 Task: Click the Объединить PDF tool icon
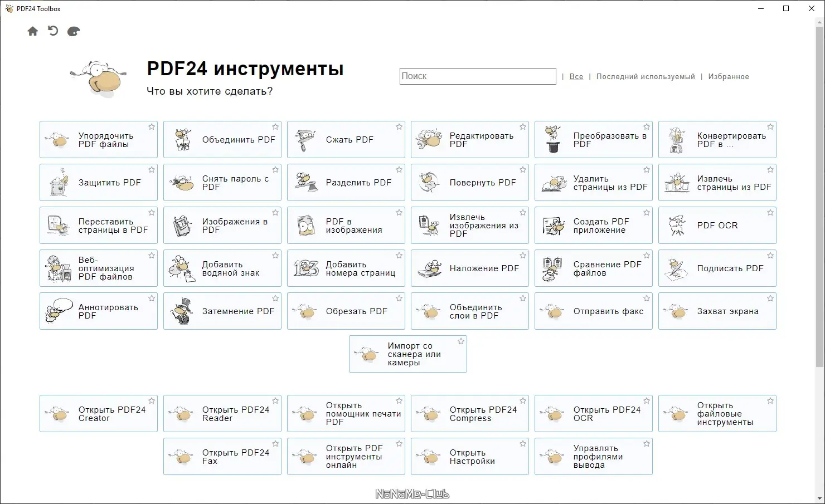pos(183,140)
